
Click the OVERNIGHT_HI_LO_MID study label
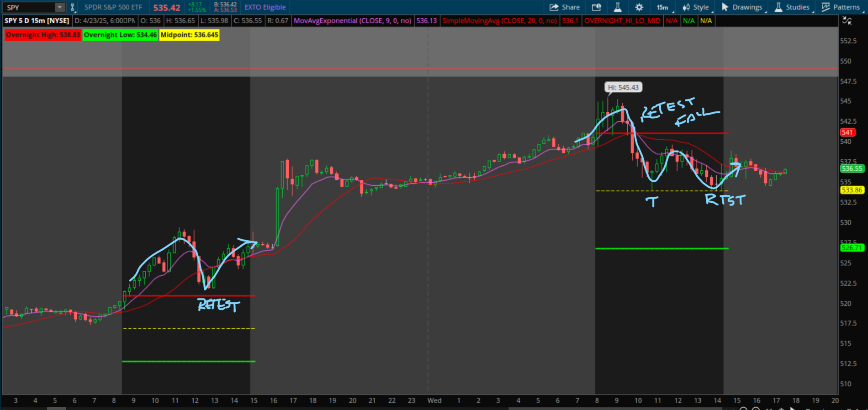tap(622, 21)
